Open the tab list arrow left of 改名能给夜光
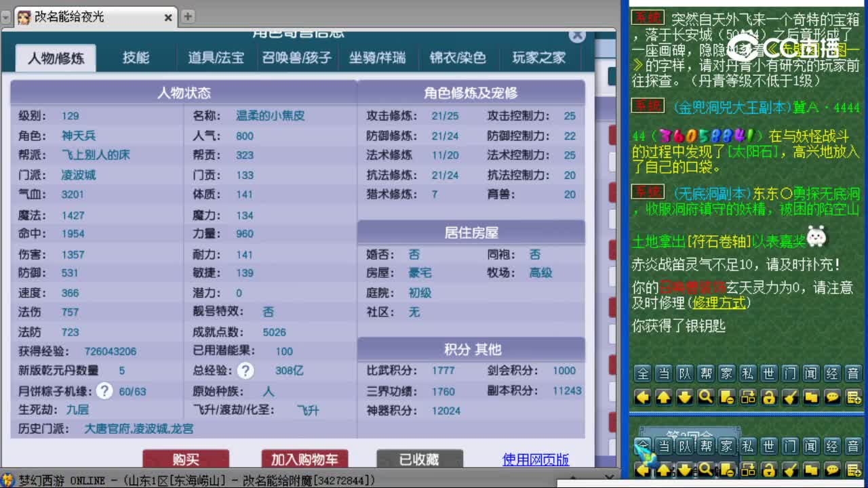The width and height of the screenshot is (868, 488). pyautogui.click(x=7, y=17)
